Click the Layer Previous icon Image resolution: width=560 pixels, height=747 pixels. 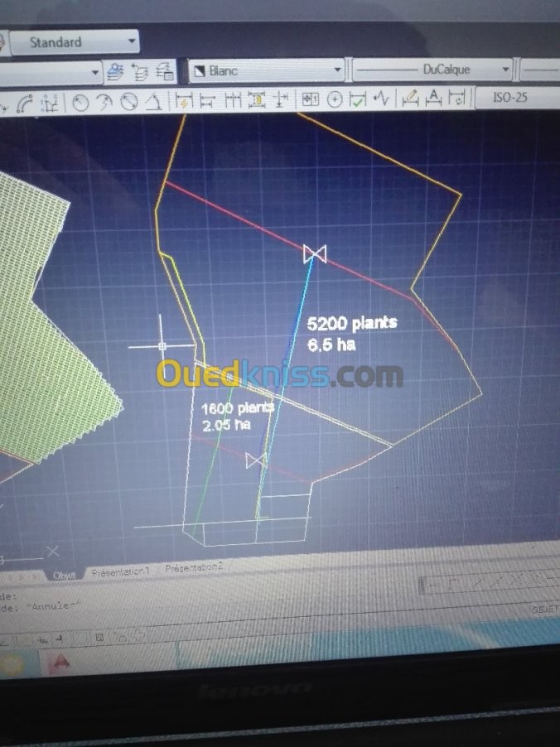click(140, 72)
